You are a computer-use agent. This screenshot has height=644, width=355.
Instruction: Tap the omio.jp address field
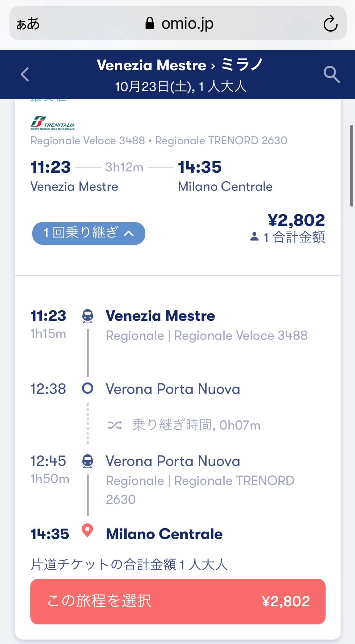point(187,23)
